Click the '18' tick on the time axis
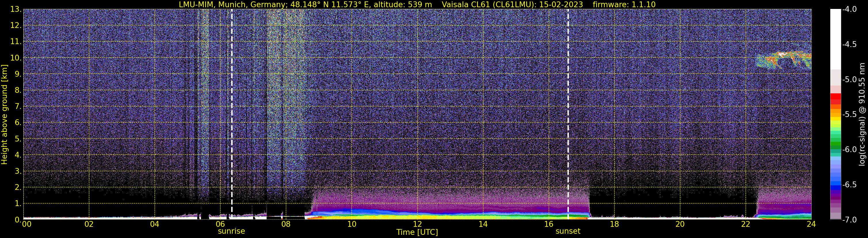The width and height of the screenshot is (868, 238). click(614, 224)
